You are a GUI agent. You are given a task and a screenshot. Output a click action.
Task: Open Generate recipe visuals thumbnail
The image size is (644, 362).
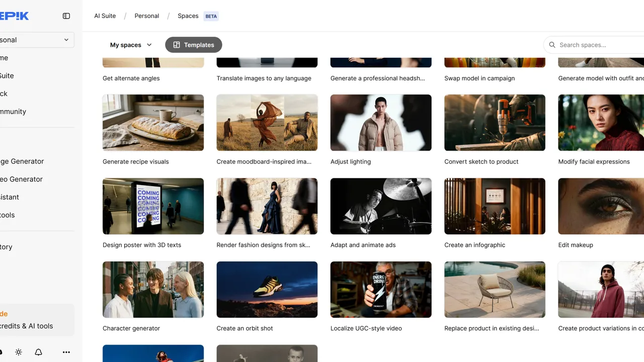tap(153, 123)
